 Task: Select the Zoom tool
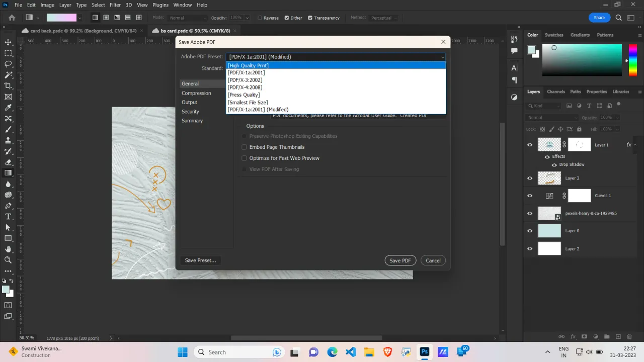pos(8,260)
